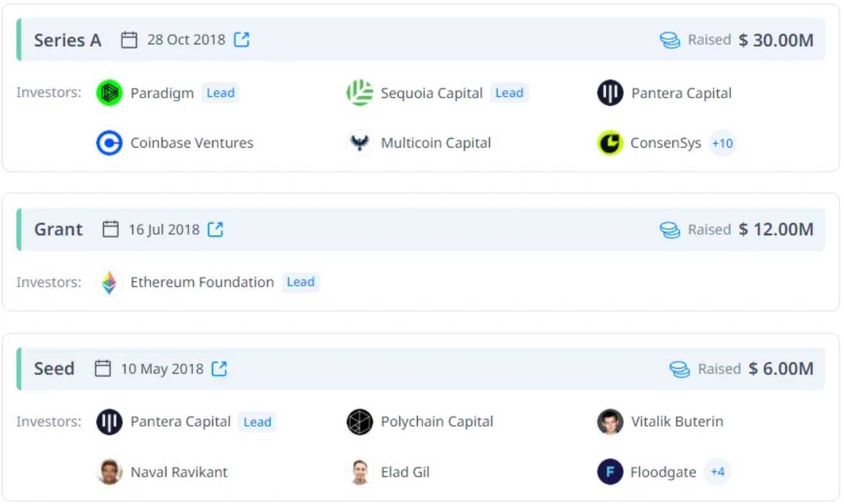Click the Lead badge next to Paradigm
The image size is (844, 504).
click(x=220, y=93)
